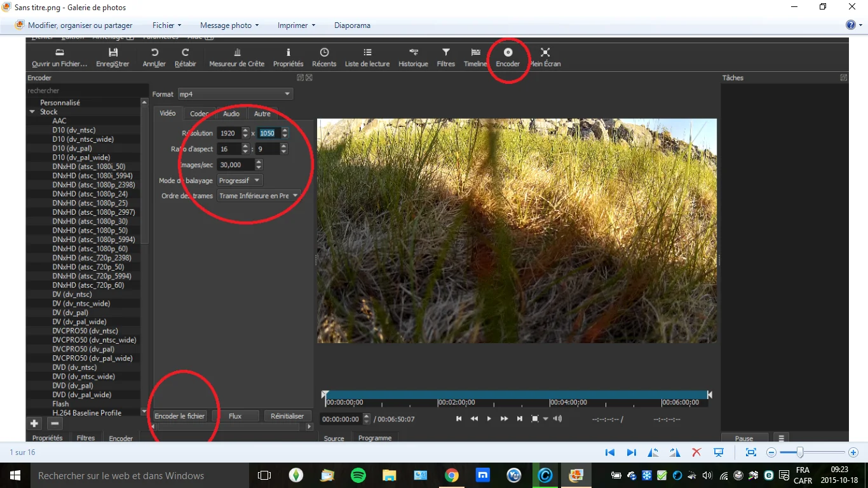The width and height of the screenshot is (868, 488).
Task: Switch to the Audio tab
Action: click(231, 114)
